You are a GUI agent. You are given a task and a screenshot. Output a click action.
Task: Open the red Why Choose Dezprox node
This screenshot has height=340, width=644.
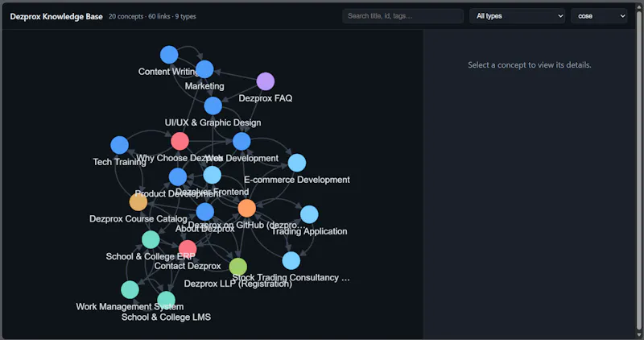click(x=180, y=142)
